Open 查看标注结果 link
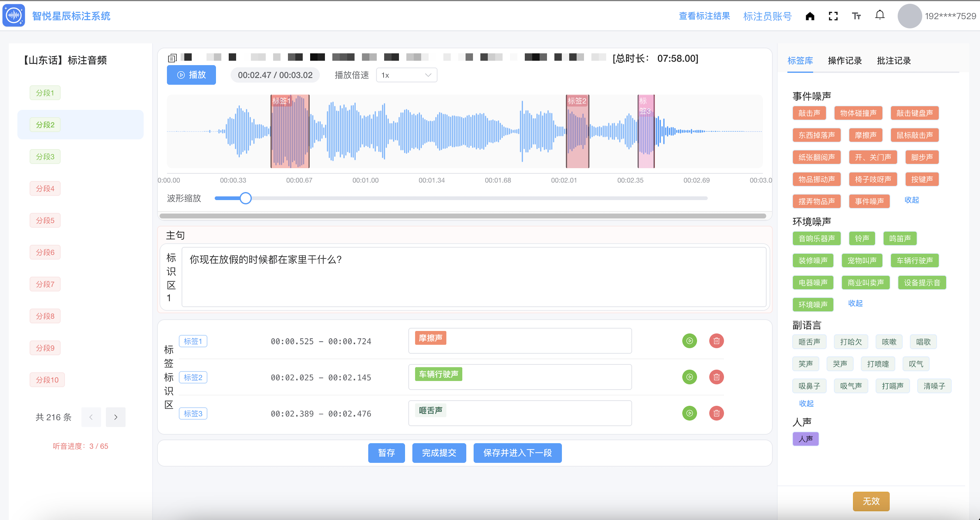Image resolution: width=980 pixels, height=520 pixels. (x=704, y=16)
